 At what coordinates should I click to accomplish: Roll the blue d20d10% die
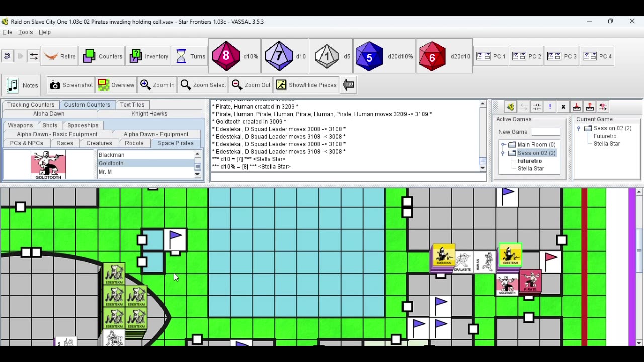click(384, 56)
